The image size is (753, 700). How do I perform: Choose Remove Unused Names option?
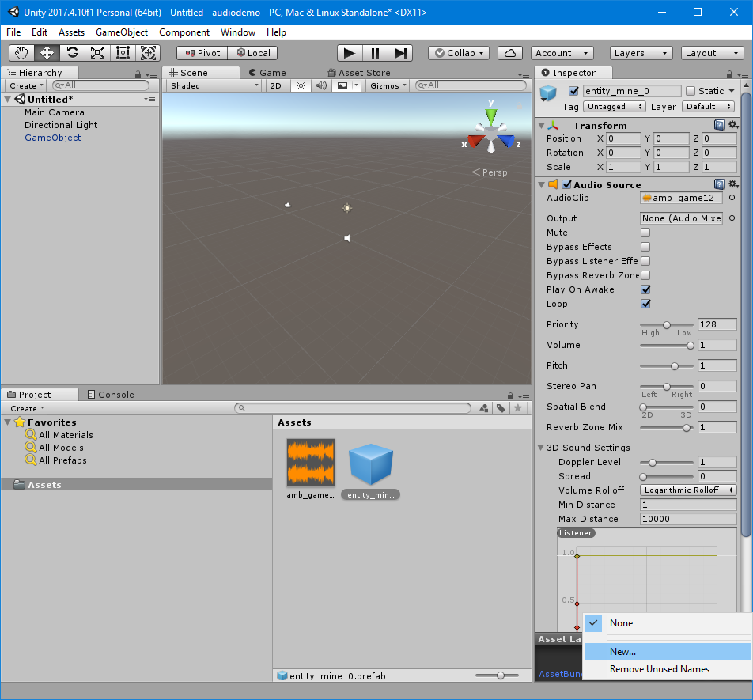point(667,669)
